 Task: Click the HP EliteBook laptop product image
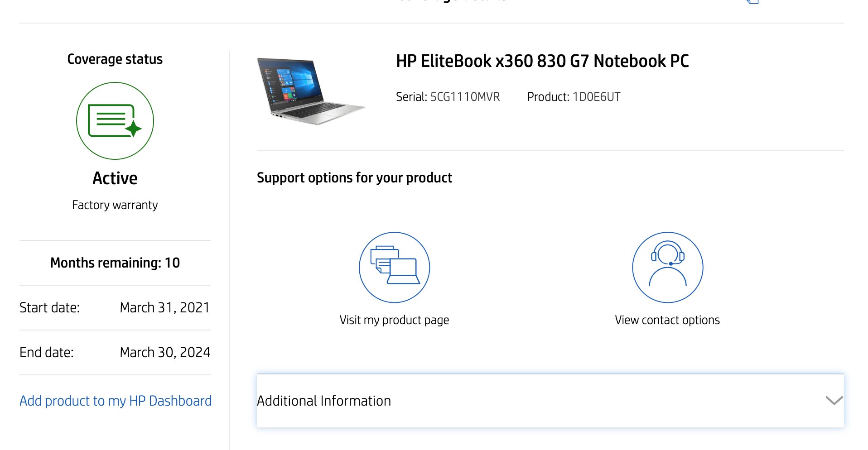coord(311,91)
